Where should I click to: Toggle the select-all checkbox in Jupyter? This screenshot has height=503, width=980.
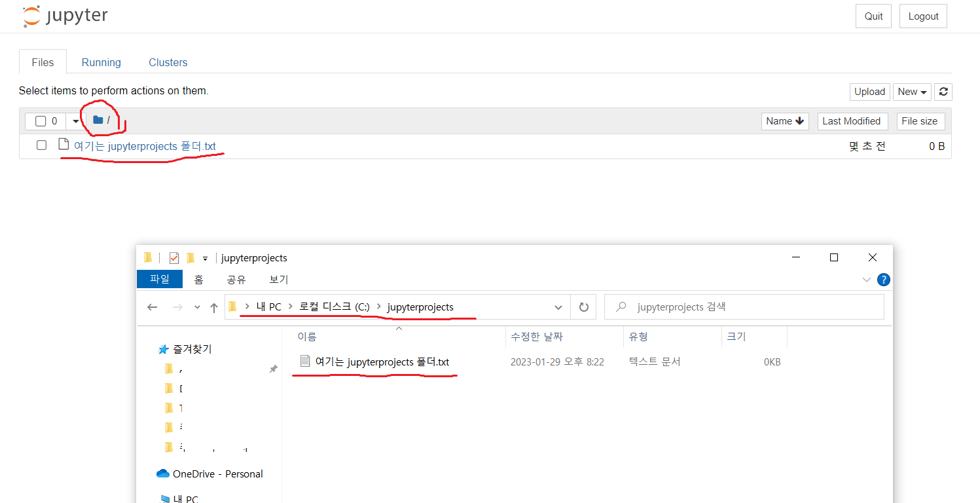tap(41, 121)
